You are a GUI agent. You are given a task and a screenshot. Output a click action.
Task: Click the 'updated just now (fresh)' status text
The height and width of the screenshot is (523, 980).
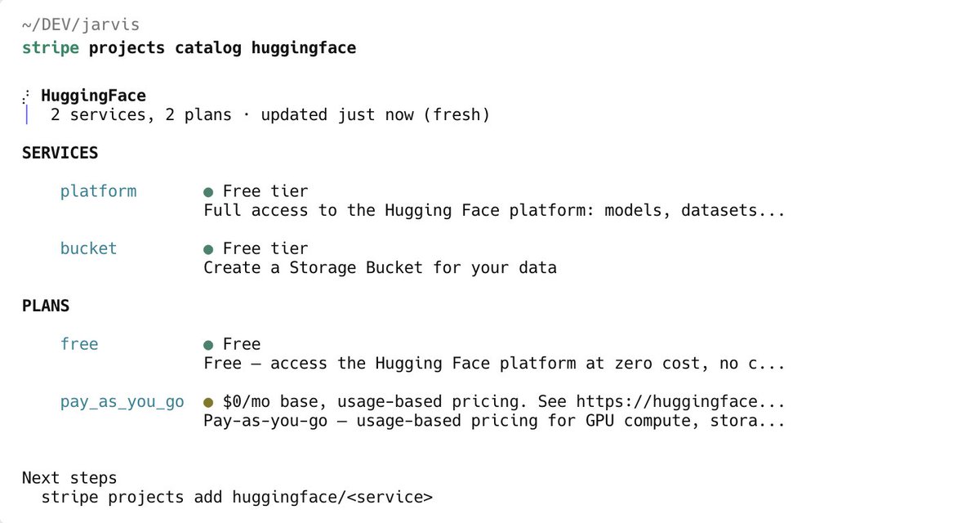[x=375, y=115]
